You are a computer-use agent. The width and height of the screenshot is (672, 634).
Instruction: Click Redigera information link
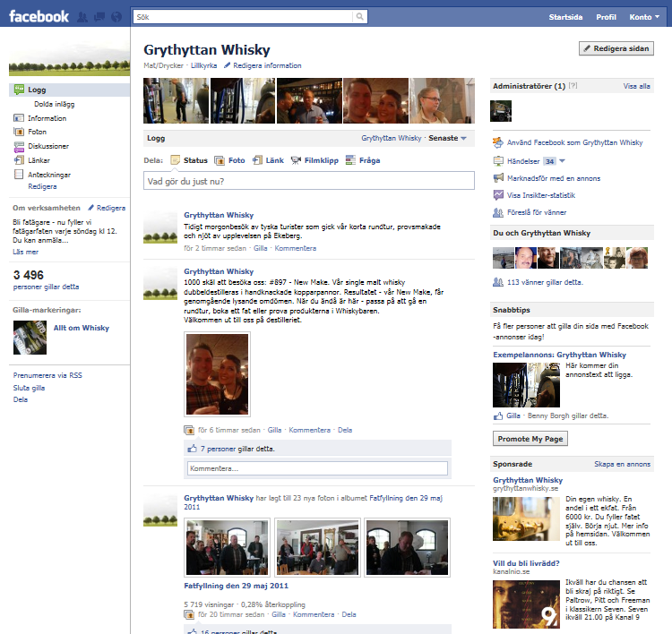coord(267,65)
